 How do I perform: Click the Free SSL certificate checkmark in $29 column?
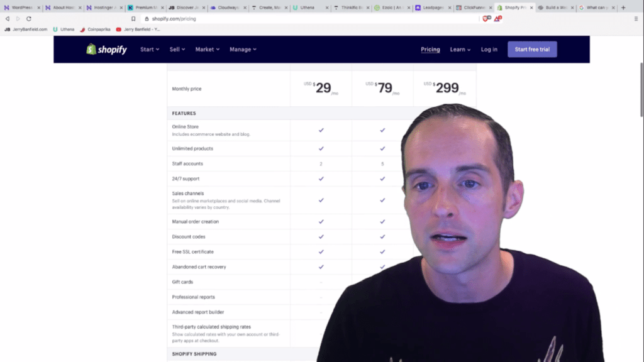pos(321,251)
